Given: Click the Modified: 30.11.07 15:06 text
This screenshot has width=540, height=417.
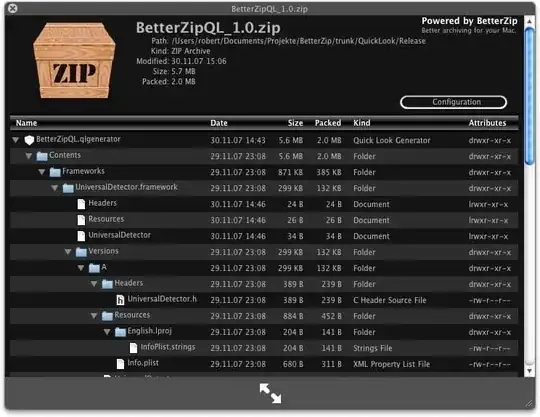Looking at the screenshot, I should (181, 61).
